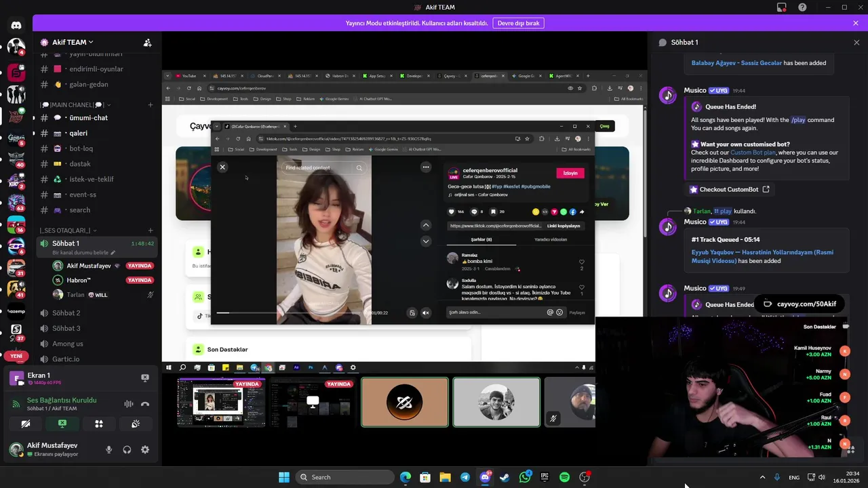Open tab list dropdown in TikTok browser window
The height and width of the screenshot is (488, 868).
tap(217, 126)
